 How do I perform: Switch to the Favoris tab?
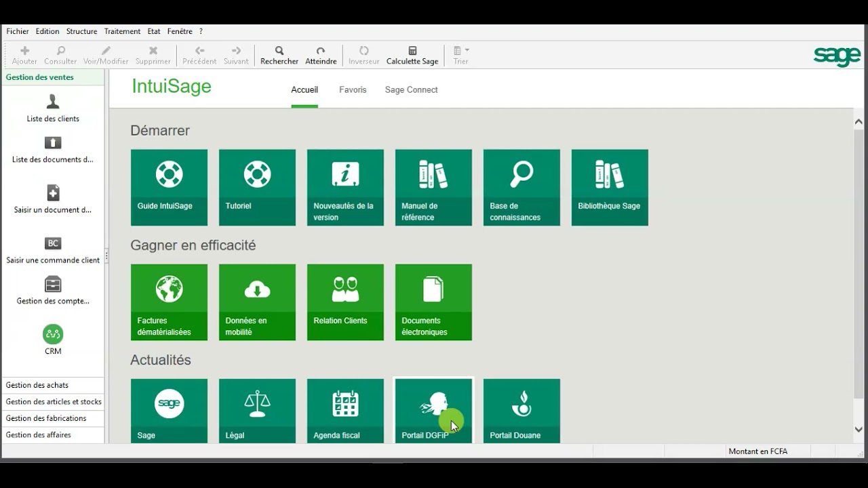(x=353, y=89)
